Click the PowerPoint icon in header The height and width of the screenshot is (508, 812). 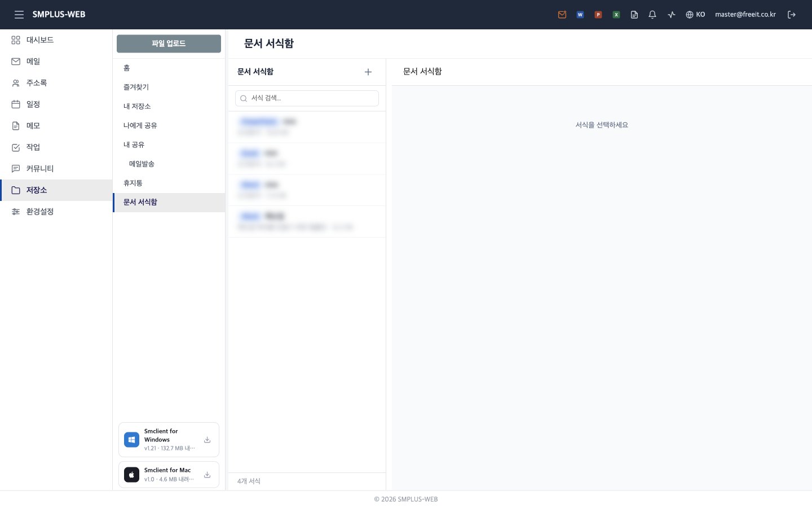coord(598,15)
